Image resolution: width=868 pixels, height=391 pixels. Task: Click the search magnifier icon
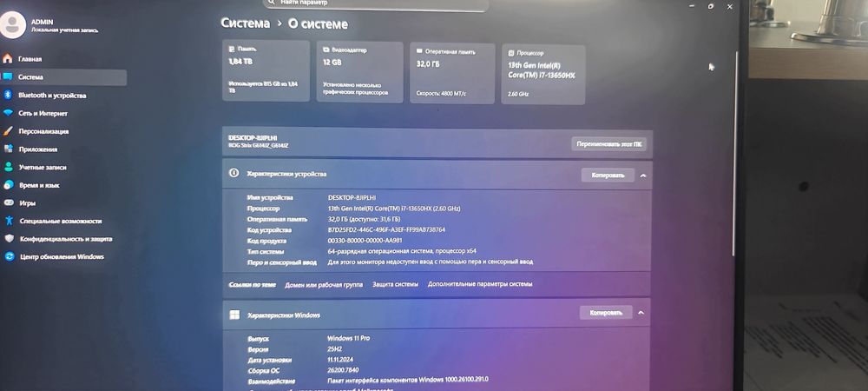pos(271,3)
